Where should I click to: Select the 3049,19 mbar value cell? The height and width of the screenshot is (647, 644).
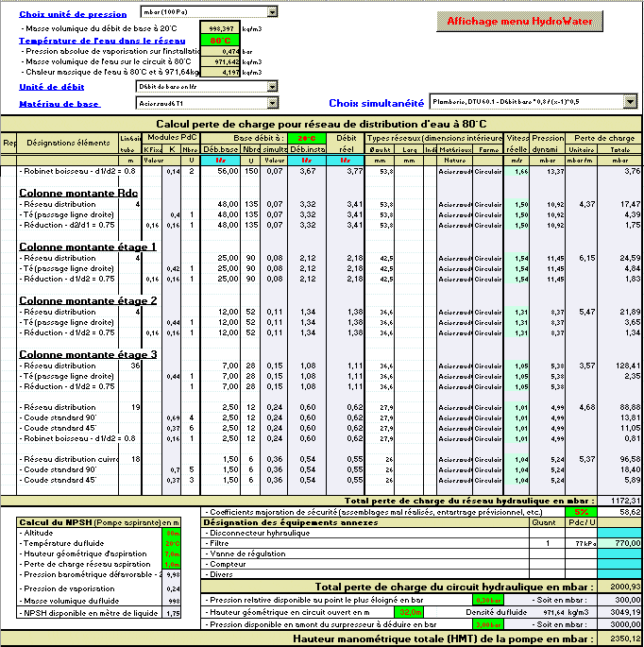(619, 612)
